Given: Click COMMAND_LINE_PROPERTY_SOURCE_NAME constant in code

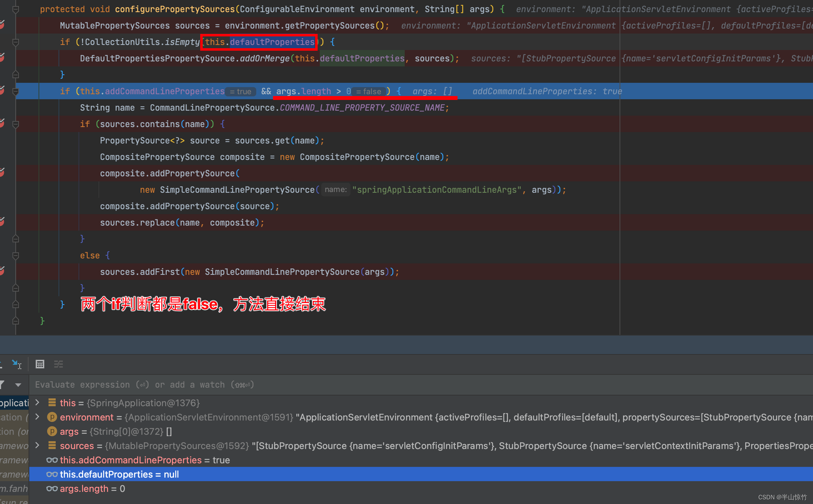Looking at the screenshot, I should (x=362, y=107).
